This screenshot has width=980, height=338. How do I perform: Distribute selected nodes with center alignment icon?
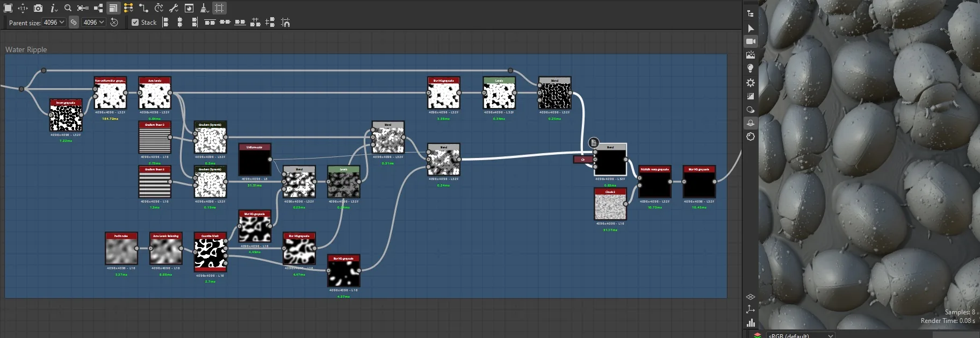coord(225,23)
